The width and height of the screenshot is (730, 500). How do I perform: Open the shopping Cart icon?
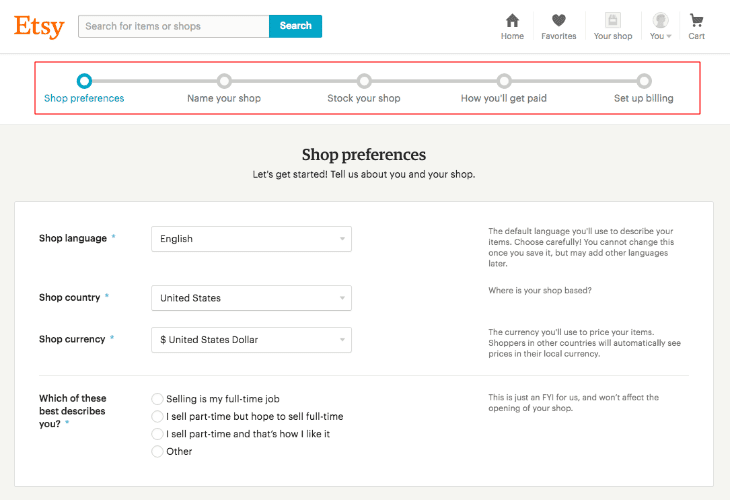pyautogui.click(x=696, y=21)
